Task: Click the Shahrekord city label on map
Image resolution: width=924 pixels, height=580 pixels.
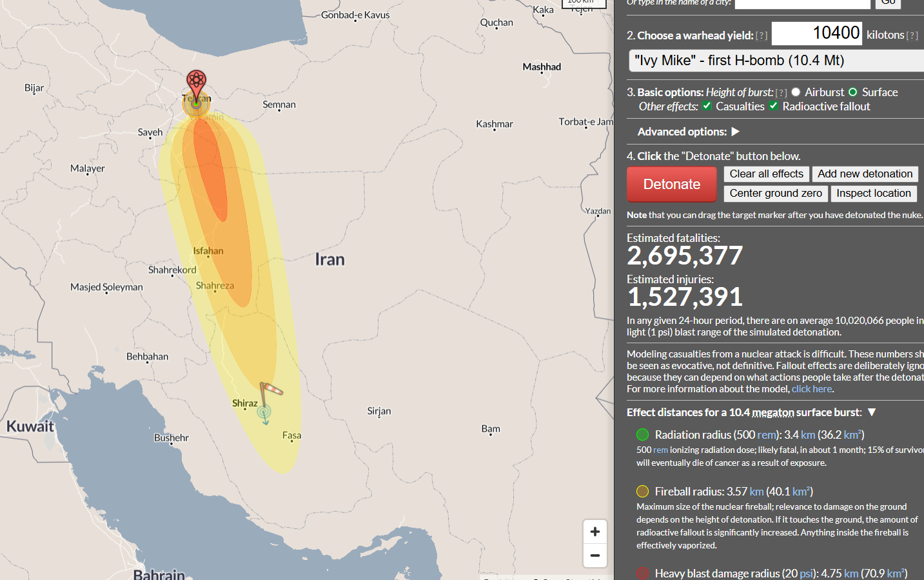Action: pyautogui.click(x=172, y=270)
